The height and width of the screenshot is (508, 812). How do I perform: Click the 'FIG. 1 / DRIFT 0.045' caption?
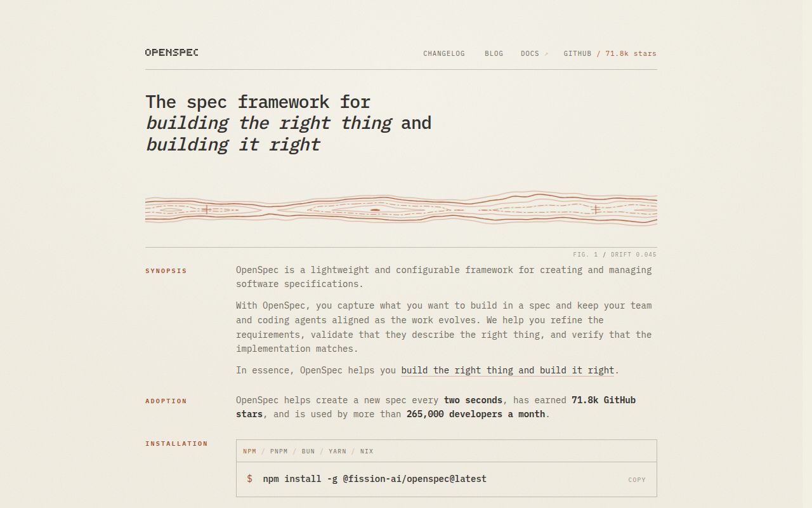[615, 255]
